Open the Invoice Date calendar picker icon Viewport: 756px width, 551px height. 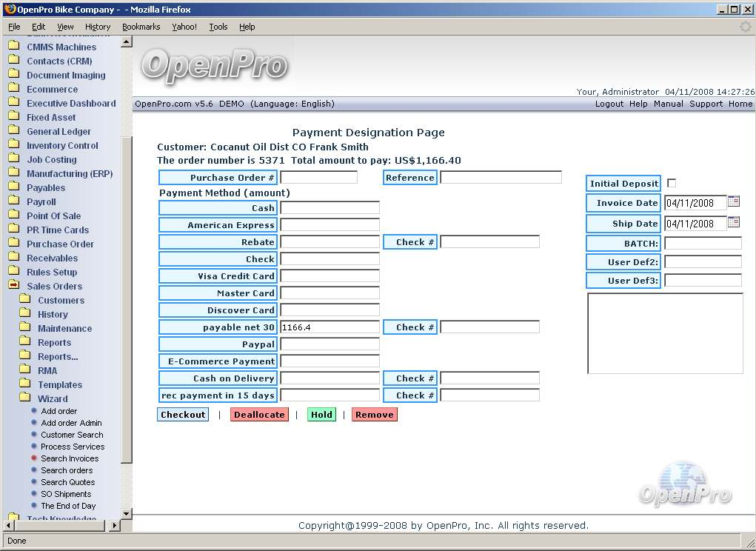[734, 201]
